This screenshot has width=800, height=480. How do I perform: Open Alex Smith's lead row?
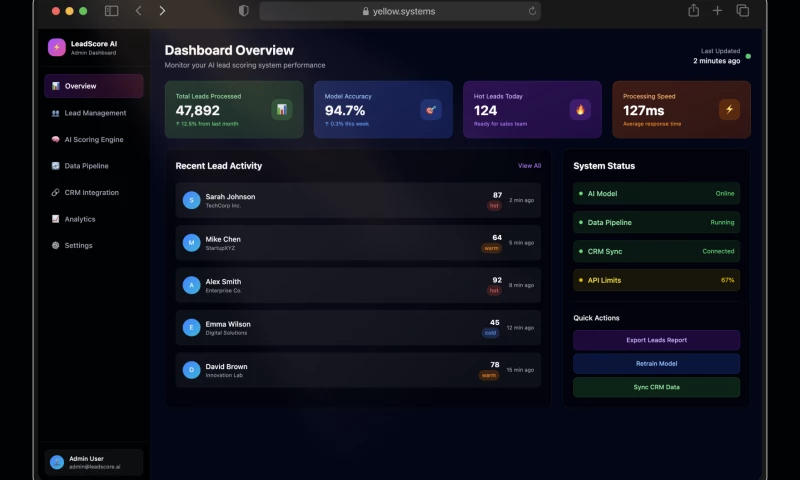(x=358, y=285)
